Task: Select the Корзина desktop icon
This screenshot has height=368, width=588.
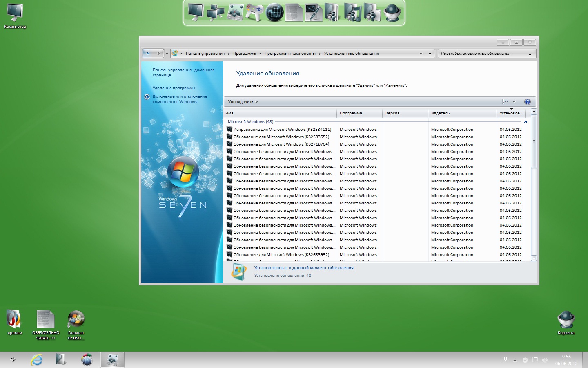Action: (x=566, y=322)
